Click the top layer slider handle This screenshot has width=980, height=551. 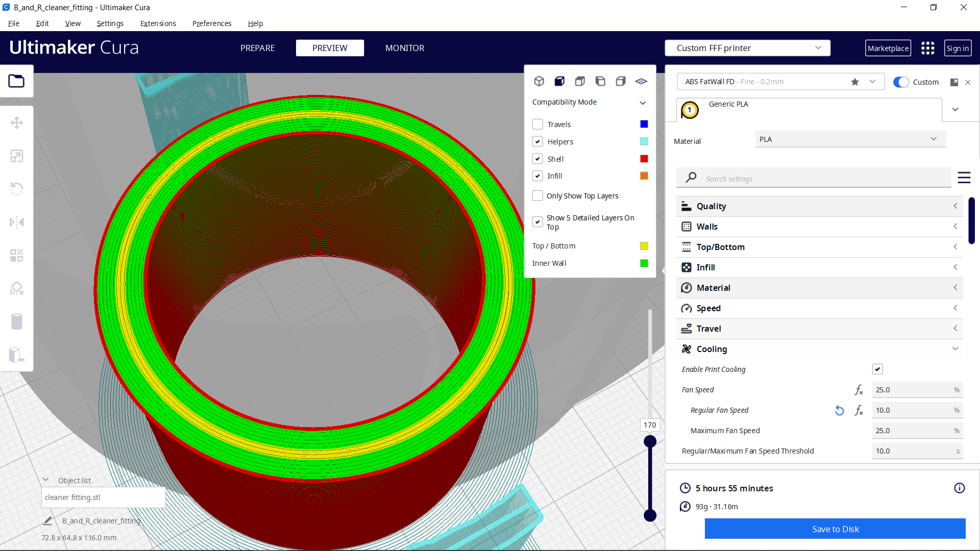coord(650,441)
